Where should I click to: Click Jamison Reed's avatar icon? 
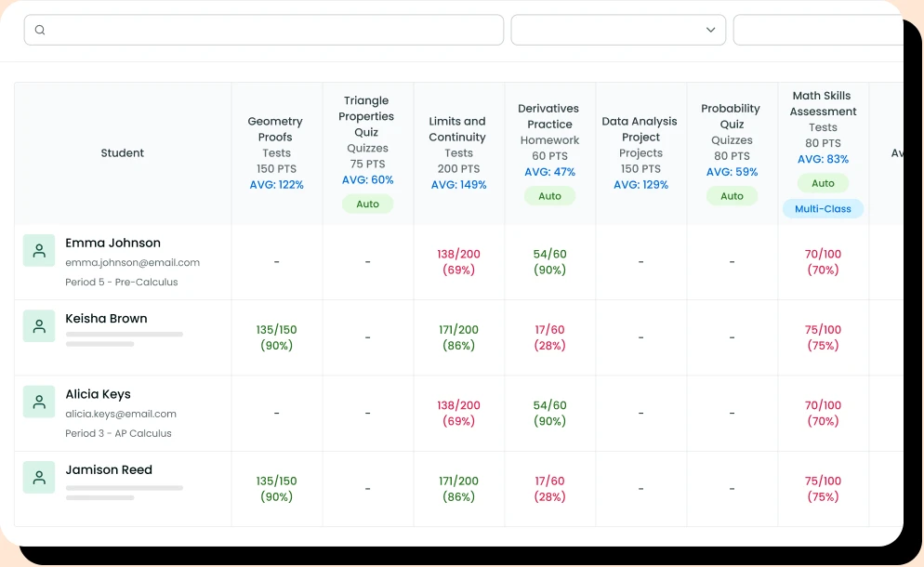tap(39, 478)
